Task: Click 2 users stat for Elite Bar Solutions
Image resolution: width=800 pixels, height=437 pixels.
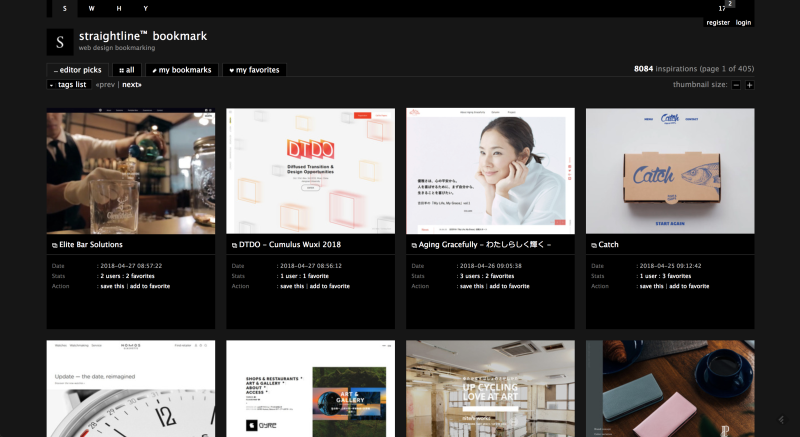Action: pyautogui.click(x=110, y=276)
